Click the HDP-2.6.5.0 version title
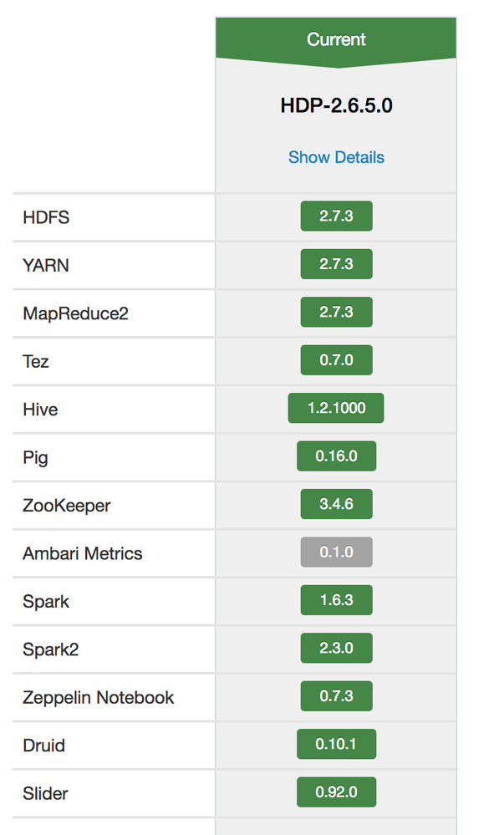This screenshot has height=835, width=504. click(x=336, y=106)
